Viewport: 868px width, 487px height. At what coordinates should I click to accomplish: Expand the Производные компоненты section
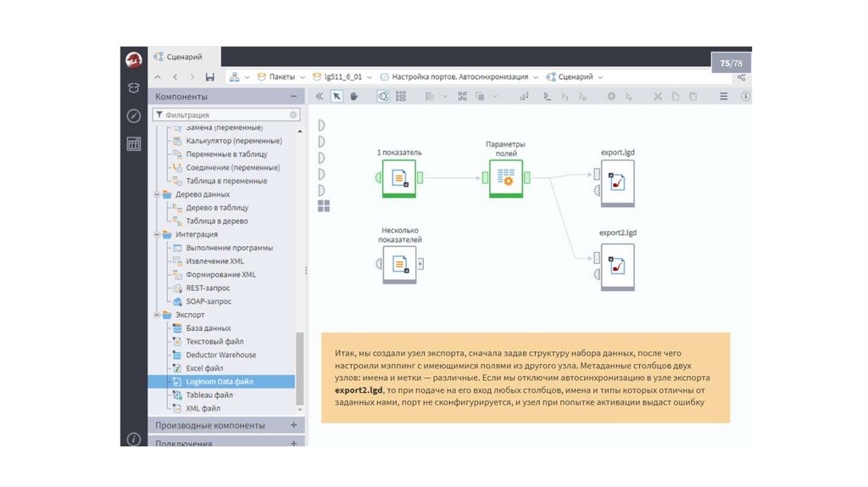[x=293, y=425]
